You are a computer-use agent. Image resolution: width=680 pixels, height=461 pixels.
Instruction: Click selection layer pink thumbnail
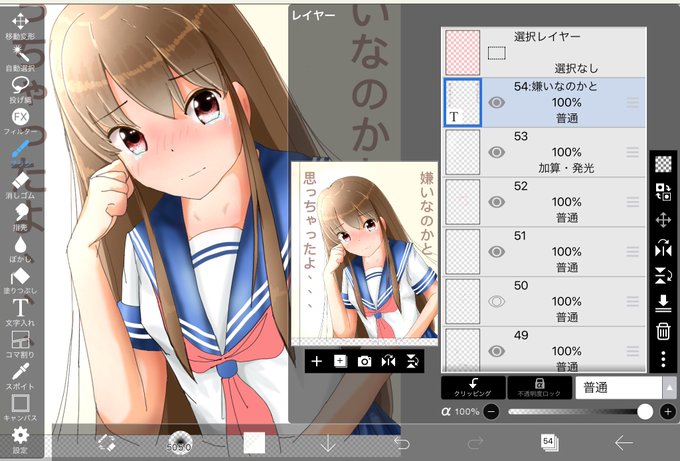click(x=463, y=52)
